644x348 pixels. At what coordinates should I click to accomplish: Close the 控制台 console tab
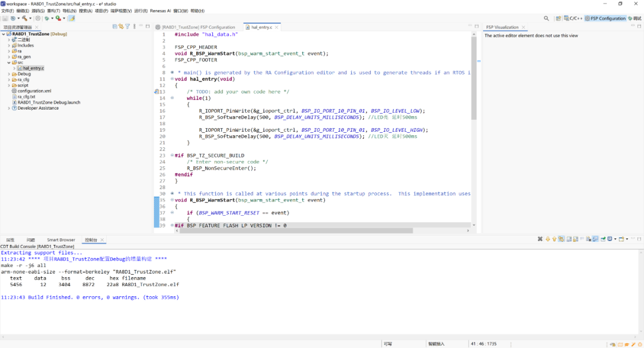pyautogui.click(x=102, y=240)
